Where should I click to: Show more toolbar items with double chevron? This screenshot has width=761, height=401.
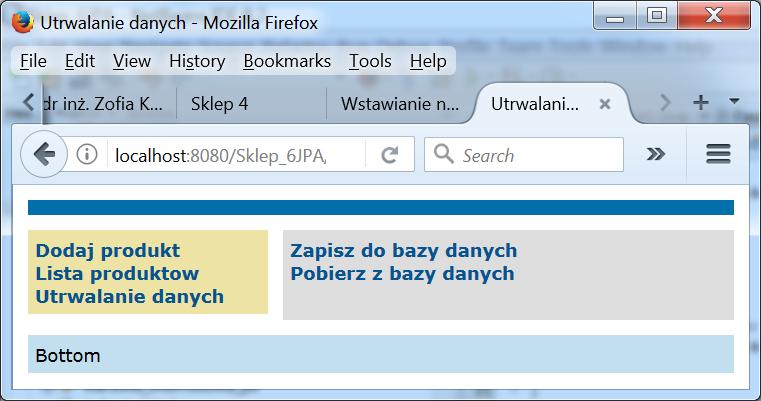pos(656,154)
